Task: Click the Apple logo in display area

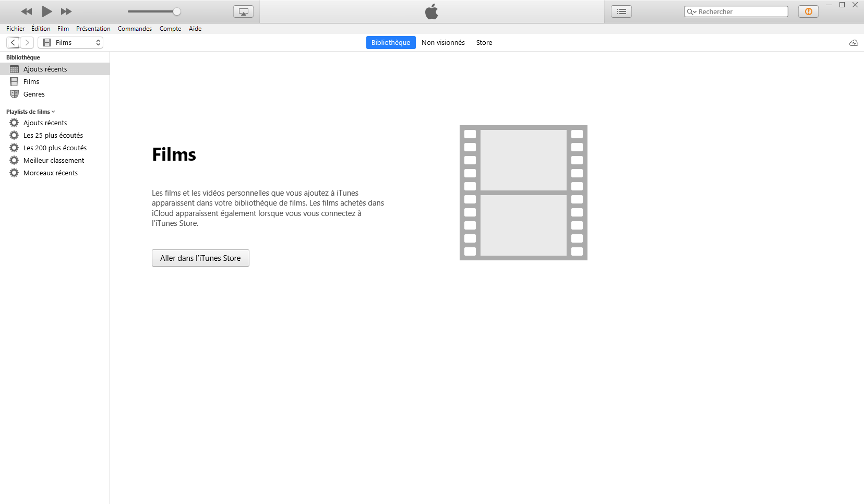Action: 431,11
